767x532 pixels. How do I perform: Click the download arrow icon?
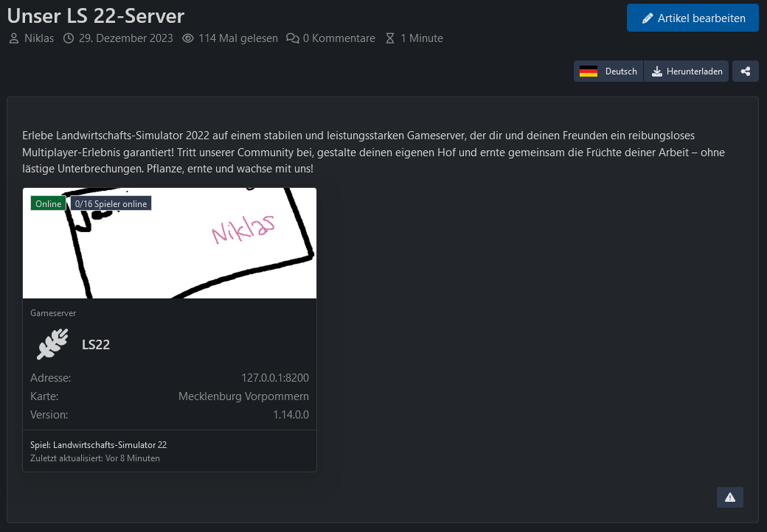(657, 71)
